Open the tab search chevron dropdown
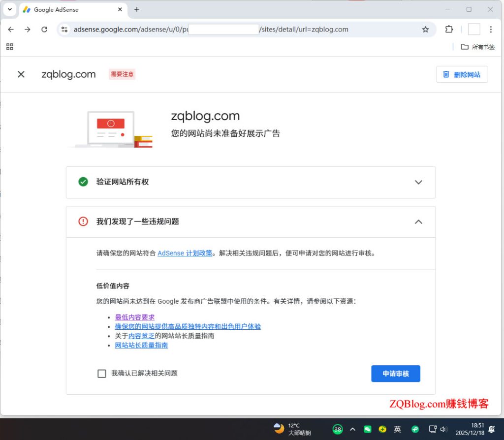 (x=10, y=9)
